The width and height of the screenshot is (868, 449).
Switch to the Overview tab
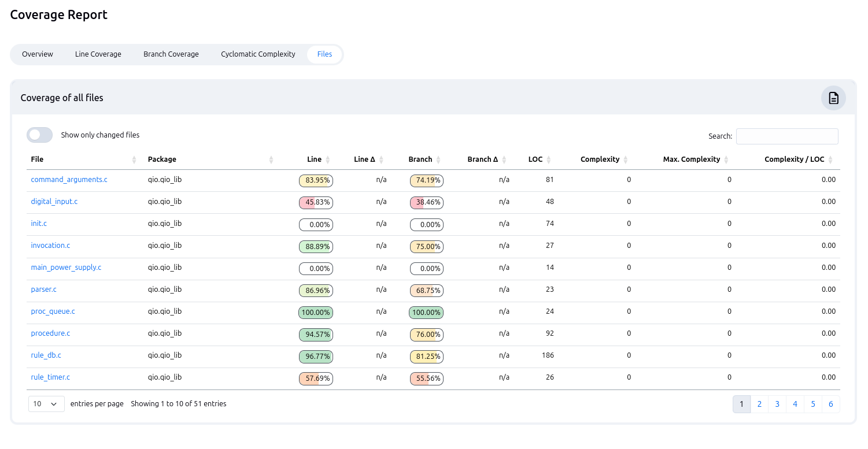pyautogui.click(x=38, y=54)
